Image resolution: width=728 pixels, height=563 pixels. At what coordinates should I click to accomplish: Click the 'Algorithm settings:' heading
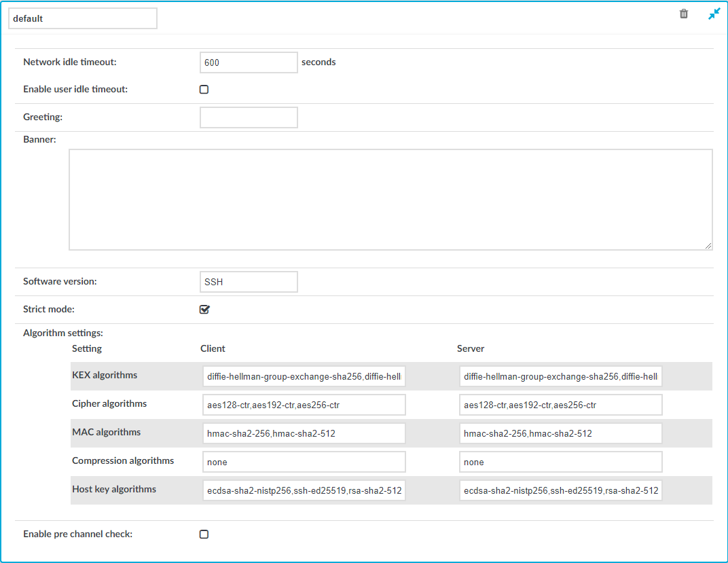point(63,333)
